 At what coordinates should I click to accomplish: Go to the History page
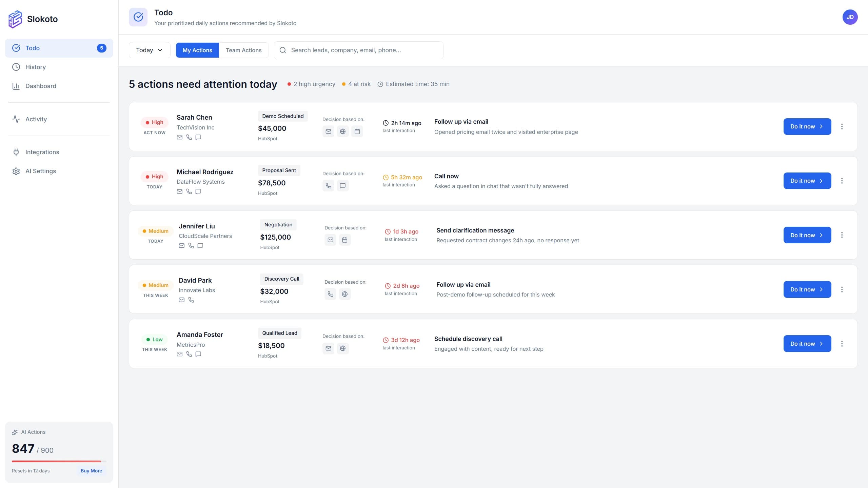click(35, 67)
